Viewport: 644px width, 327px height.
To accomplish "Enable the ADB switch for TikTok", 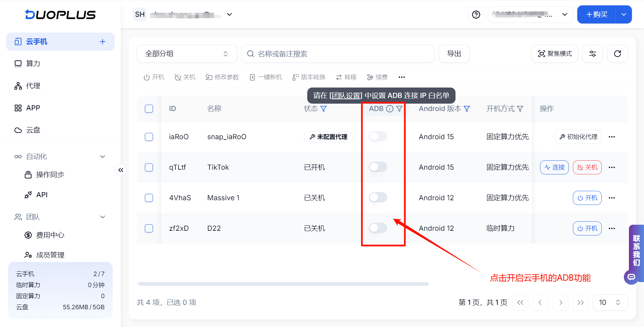I will 378,167.
